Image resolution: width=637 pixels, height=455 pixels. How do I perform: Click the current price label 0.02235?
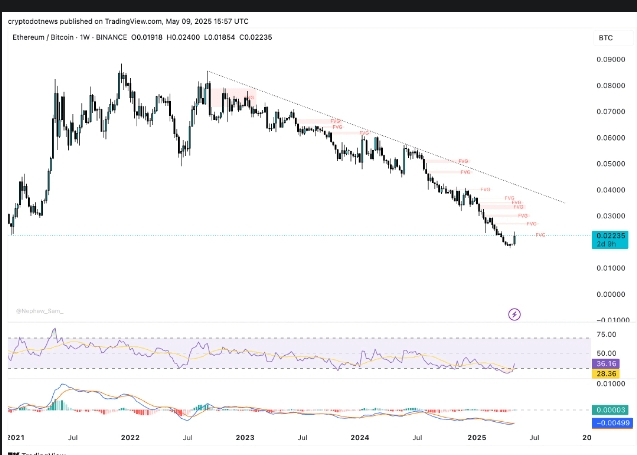[610, 236]
